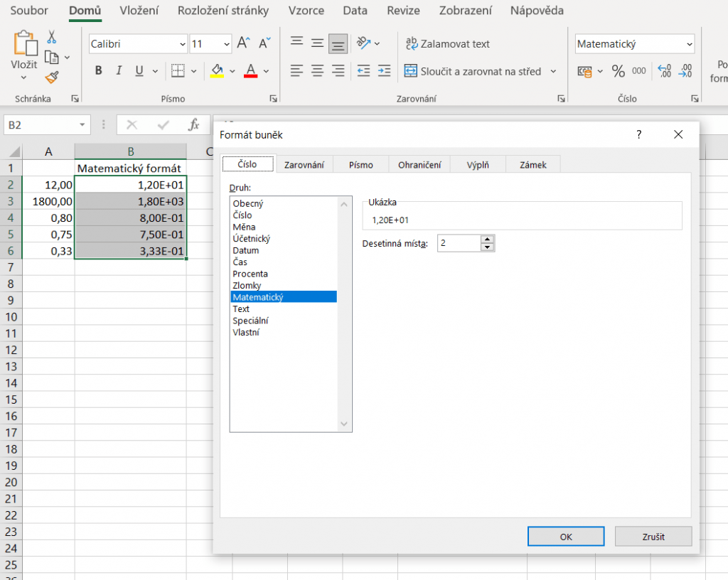Image resolution: width=728 pixels, height=580 pixels.
Task: Select the Format Painter brush icon
Action: [x=52, y=77]
